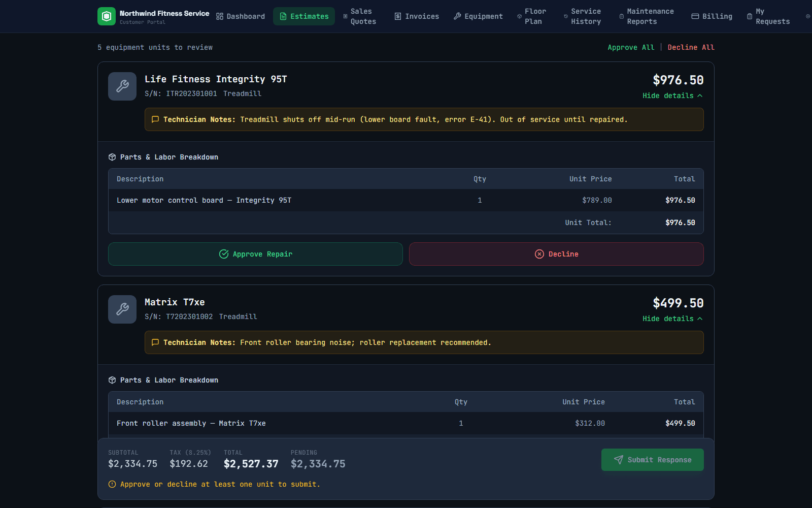This screenshot has height=508, width=812.
Task: Open Service History
Action: coord(583,16)
